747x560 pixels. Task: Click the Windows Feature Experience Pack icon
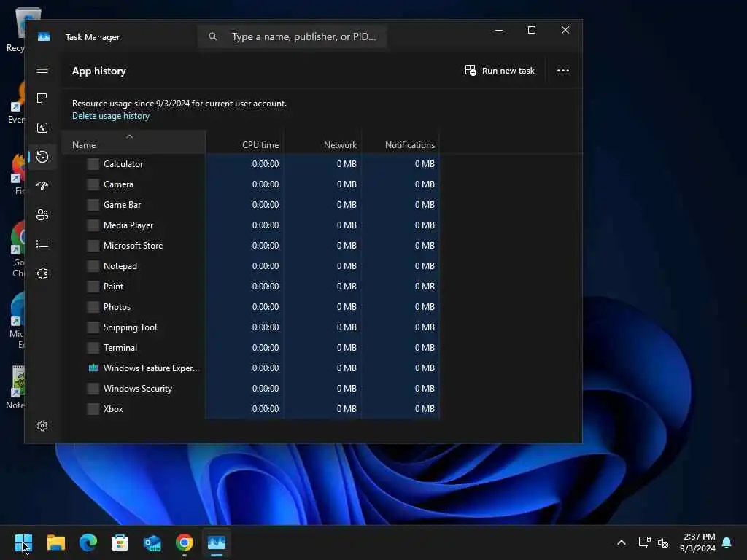point(93,368)
